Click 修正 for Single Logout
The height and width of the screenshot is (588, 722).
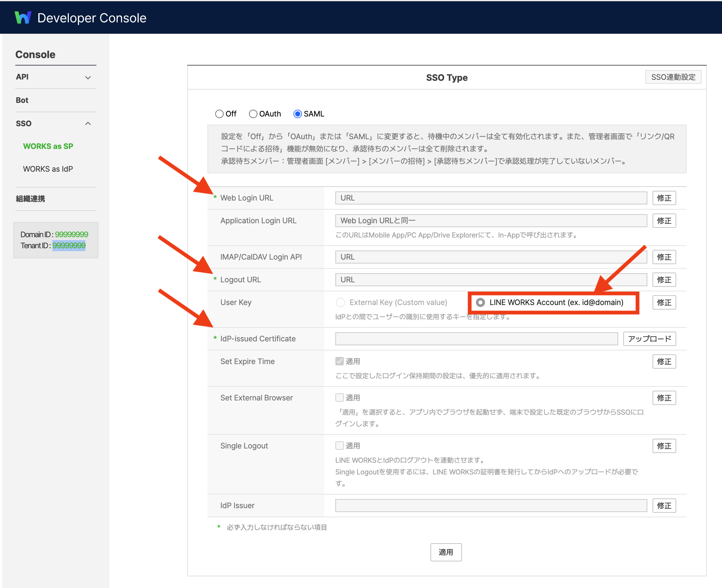[664, 446]
